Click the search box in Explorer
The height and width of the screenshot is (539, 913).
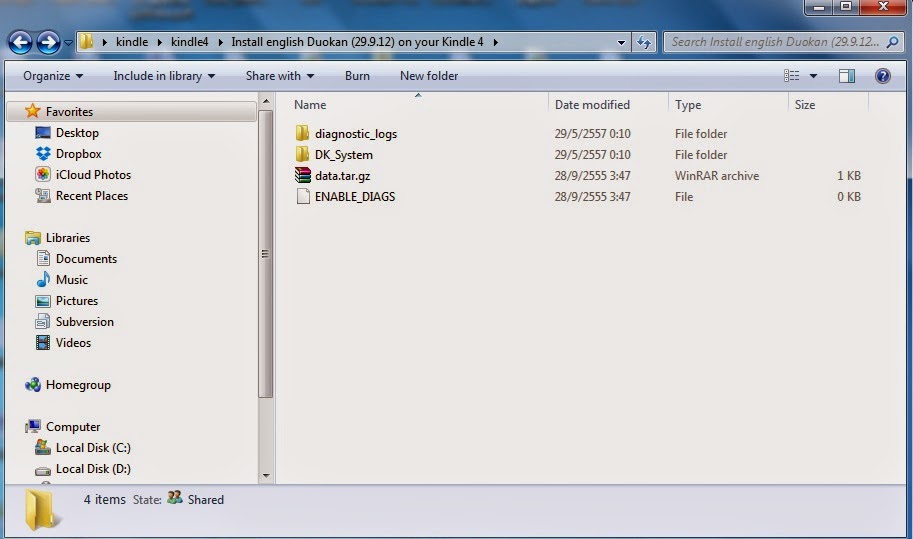775,42
